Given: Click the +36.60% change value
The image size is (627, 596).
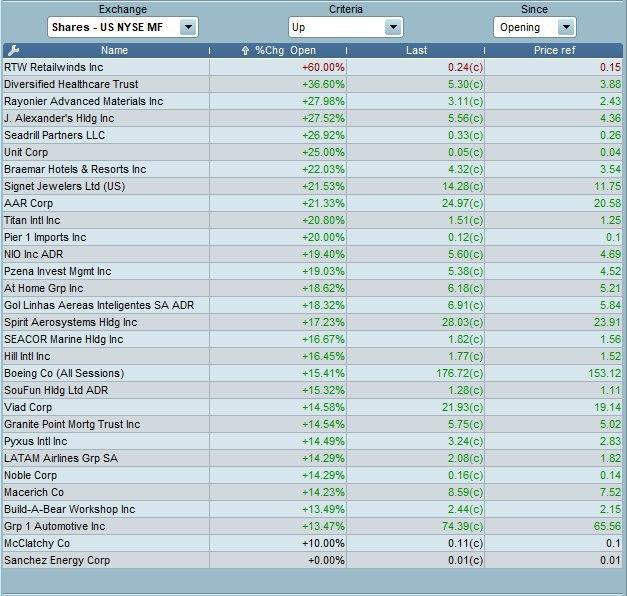Looking at the screenshot, I should click(323, 84).
